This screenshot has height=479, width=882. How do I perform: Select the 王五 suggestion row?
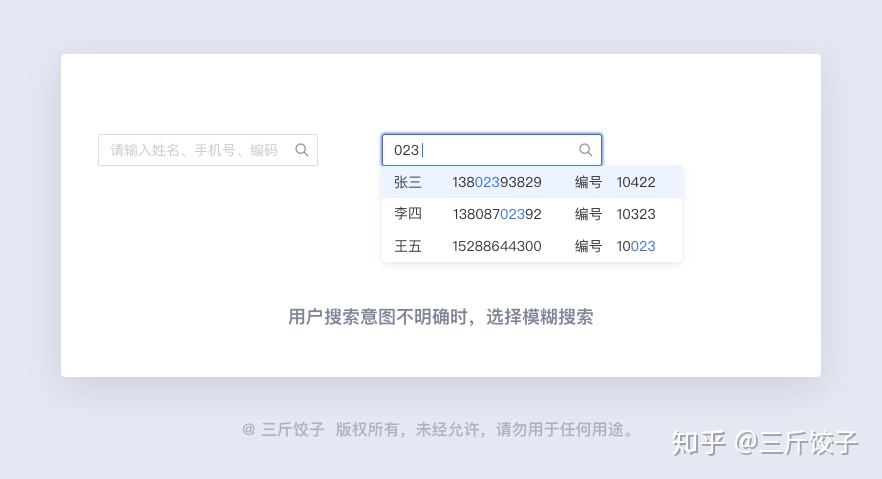[532, 246]
